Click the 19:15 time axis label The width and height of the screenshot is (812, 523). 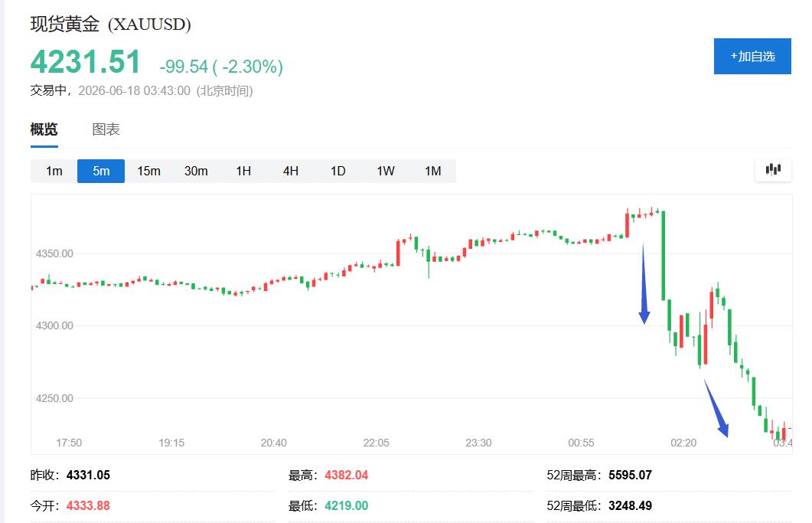click(171, 443)
